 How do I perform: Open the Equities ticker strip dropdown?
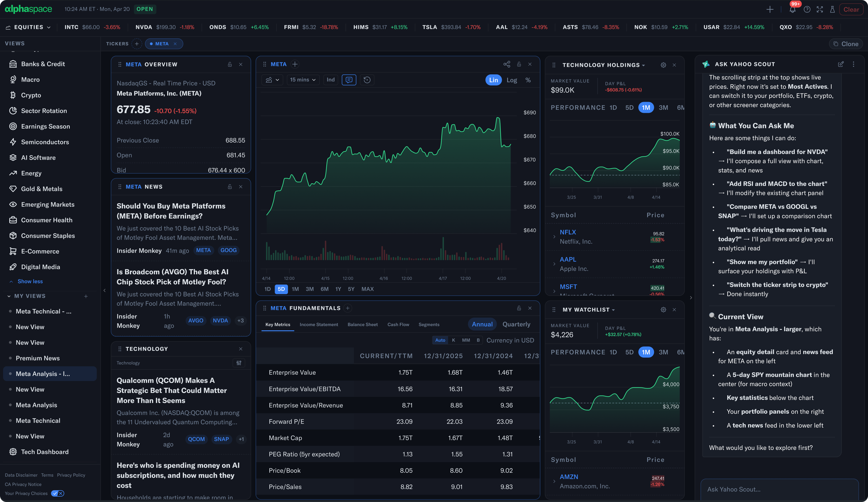28,27
